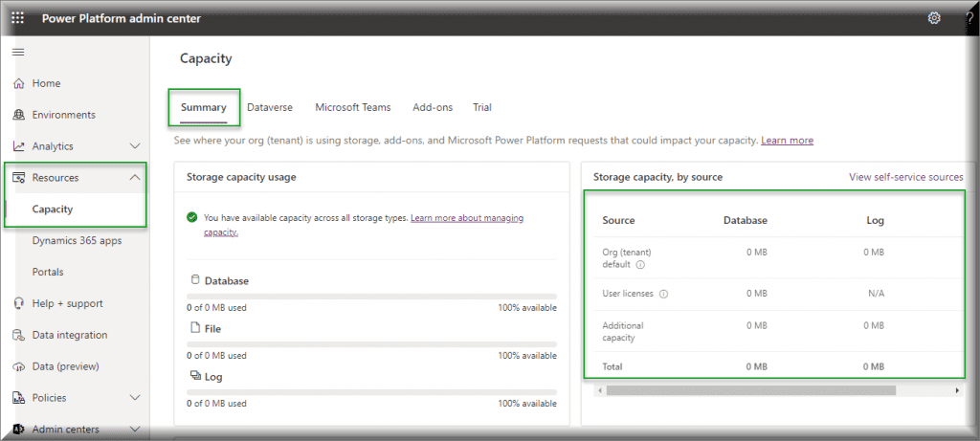Expand the Policies menu chevron
980x441 pixels.
(x=134, y=398)
